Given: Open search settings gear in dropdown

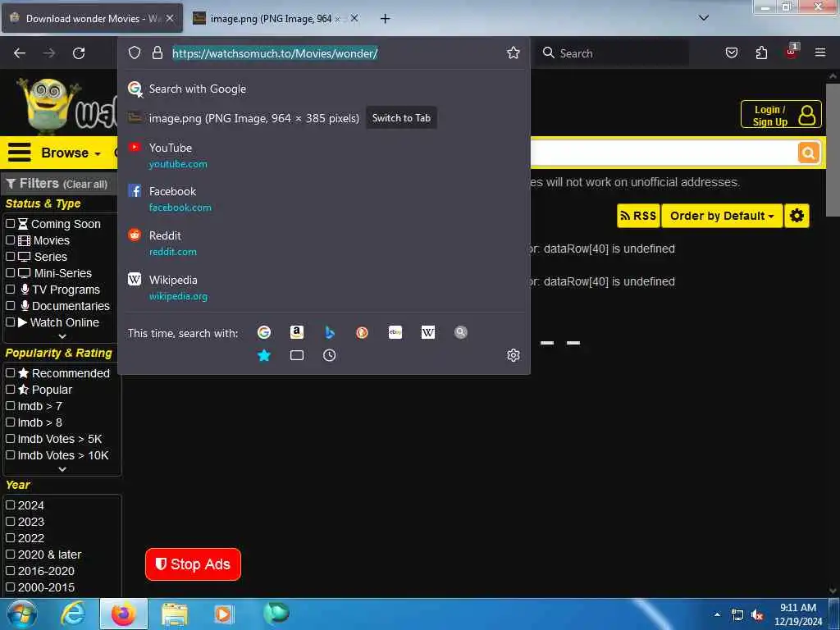Looking at the screenshot, I should tap(514, 355).
